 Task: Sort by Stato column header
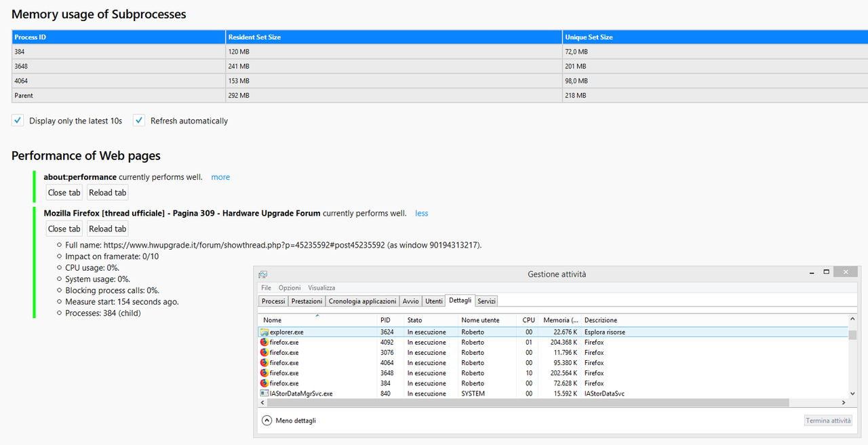[431, 320]
